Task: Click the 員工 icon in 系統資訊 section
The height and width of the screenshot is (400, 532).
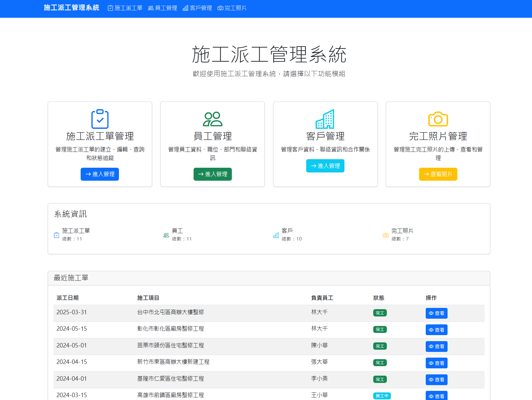Action: 166,235
